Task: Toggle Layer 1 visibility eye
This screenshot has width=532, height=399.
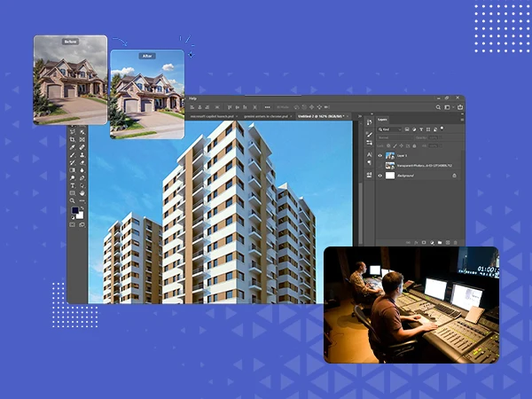Action: point(380,155)
